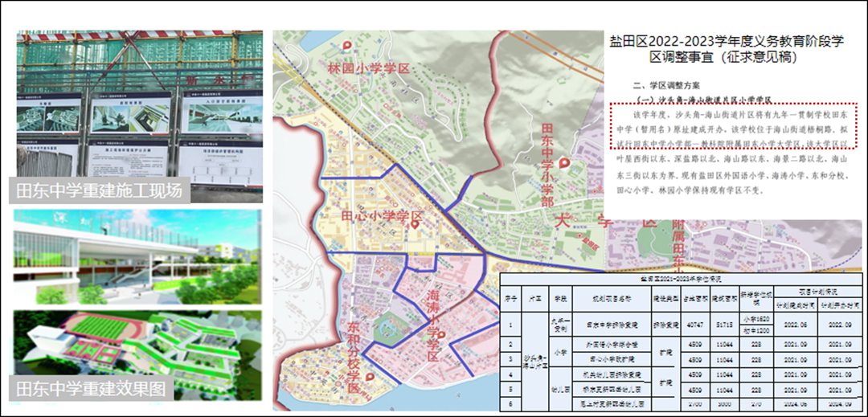Click the 田心小学学区 map label
868x417 pixels.
tap(382, 217)
